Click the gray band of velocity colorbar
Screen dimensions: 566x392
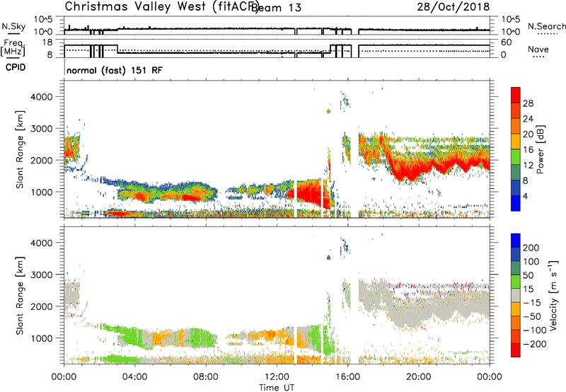(516, 295)
